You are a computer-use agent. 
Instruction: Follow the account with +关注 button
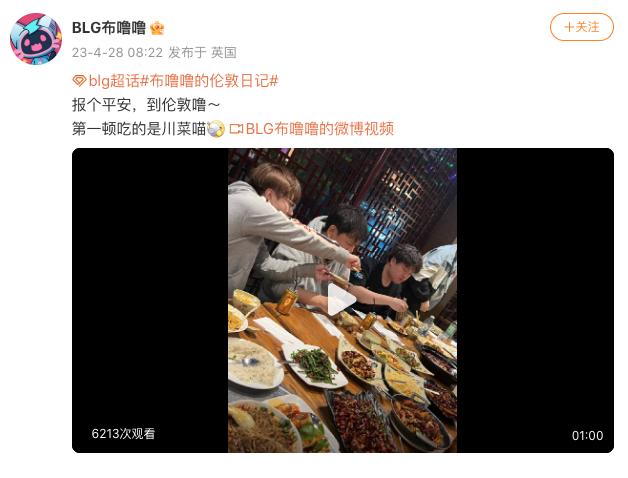pyautogui.click(x=582, y=27)
